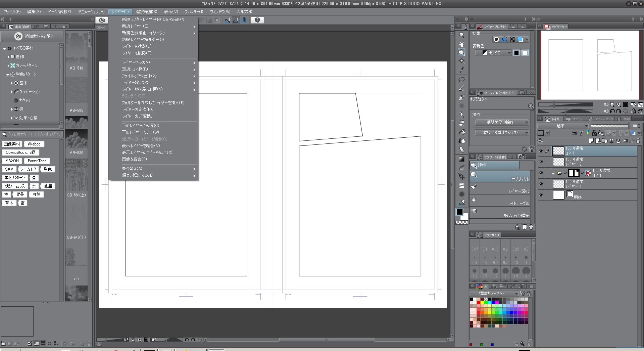Click the help question mark icon

257,20
